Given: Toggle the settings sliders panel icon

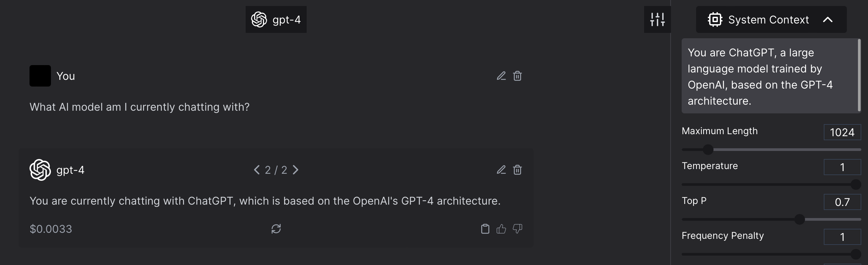Looking at the screenshot, I should (x=658, y=19).
